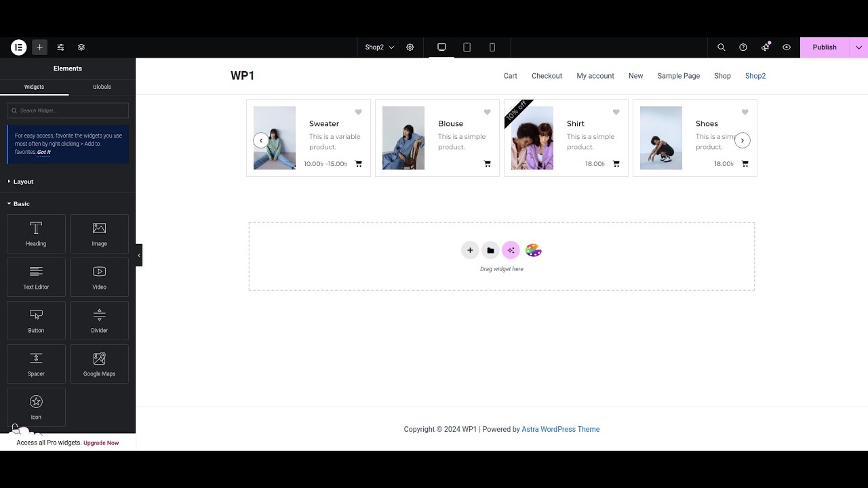Viewport: 868px width, 488px height.
Task: Select the Heading widget
Action: tap(36, 234)
